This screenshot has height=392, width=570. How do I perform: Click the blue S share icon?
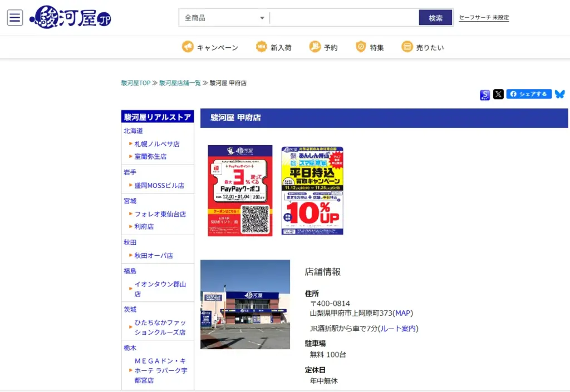click(485, 95)
